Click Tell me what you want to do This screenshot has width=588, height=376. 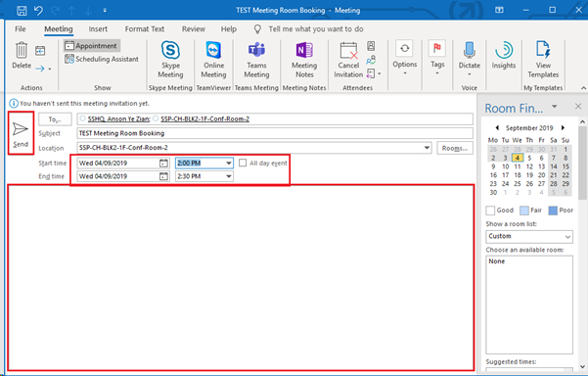click(316, 29)
